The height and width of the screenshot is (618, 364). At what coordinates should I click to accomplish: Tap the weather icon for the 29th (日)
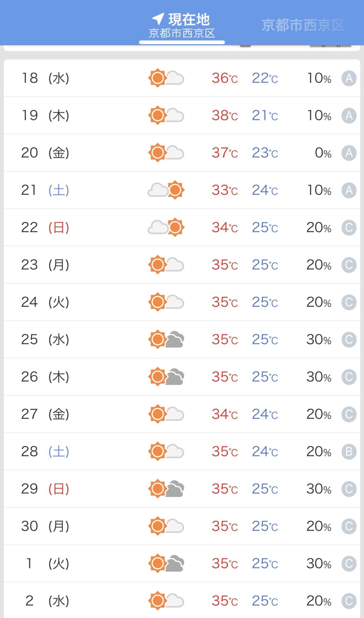click(166, 489)
